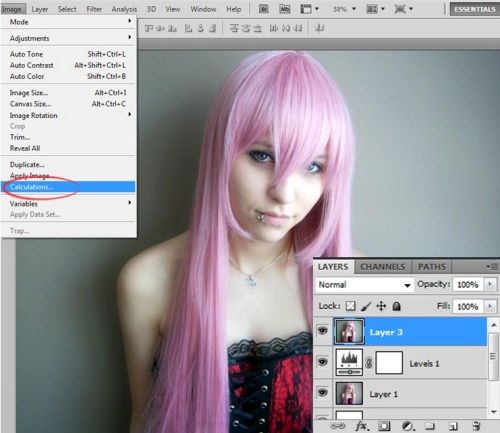Add a layer mask using the mask icon
This screenshot has width=500, height=433.
coord(384,426)
